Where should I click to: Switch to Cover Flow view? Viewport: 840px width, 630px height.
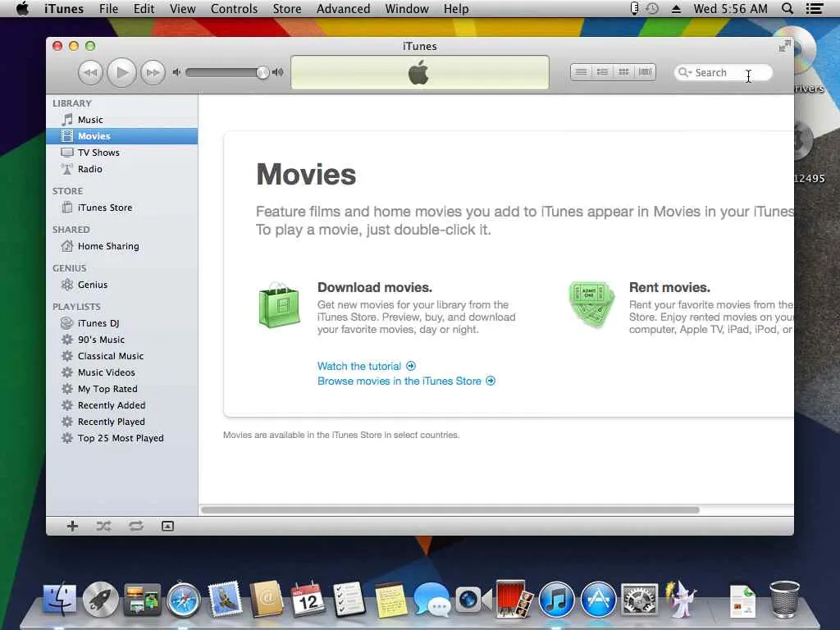pyautogui.click(x=645, y=72)
